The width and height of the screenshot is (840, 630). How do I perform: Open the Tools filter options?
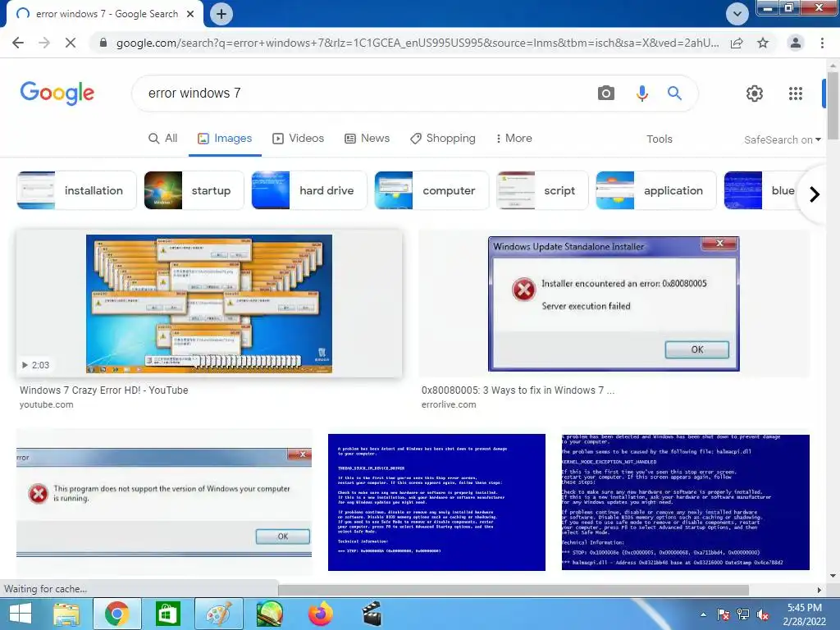(659, 139)
